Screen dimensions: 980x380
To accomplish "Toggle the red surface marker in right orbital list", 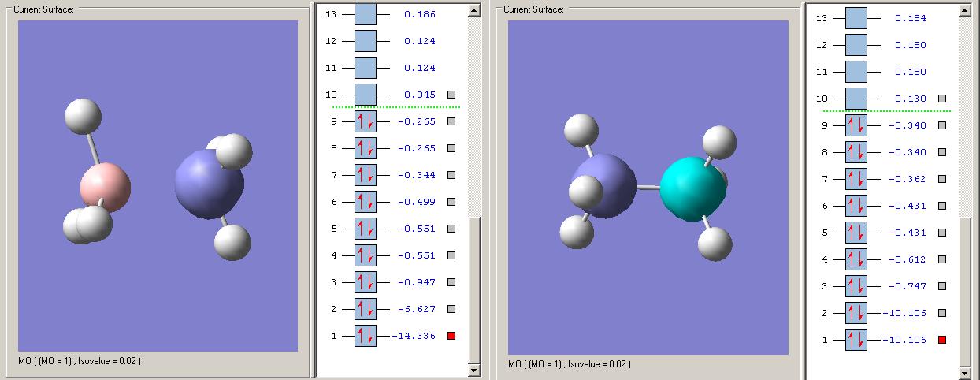I will pos(941,340).
